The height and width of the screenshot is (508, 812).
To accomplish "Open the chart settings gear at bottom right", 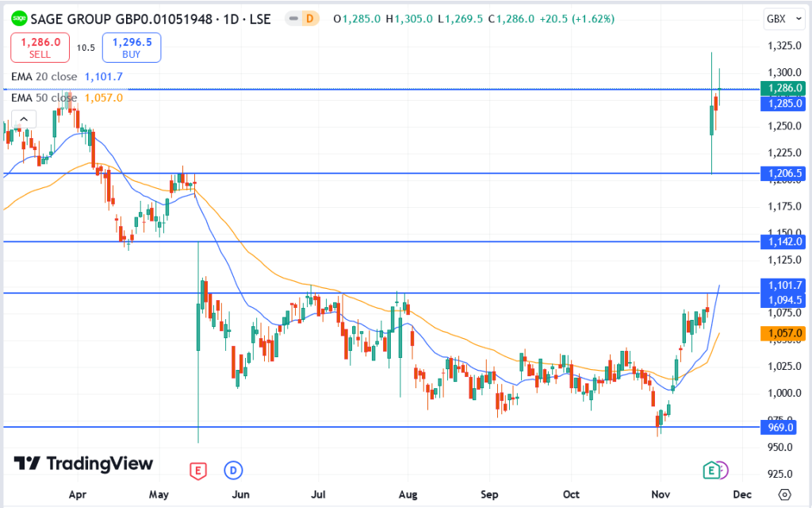I will tap(784, 494).
